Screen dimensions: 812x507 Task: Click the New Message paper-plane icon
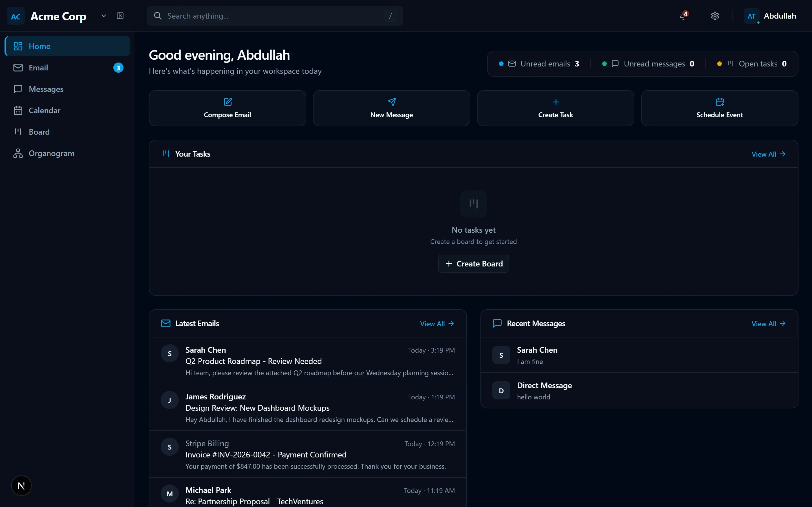tap(392, 102)
